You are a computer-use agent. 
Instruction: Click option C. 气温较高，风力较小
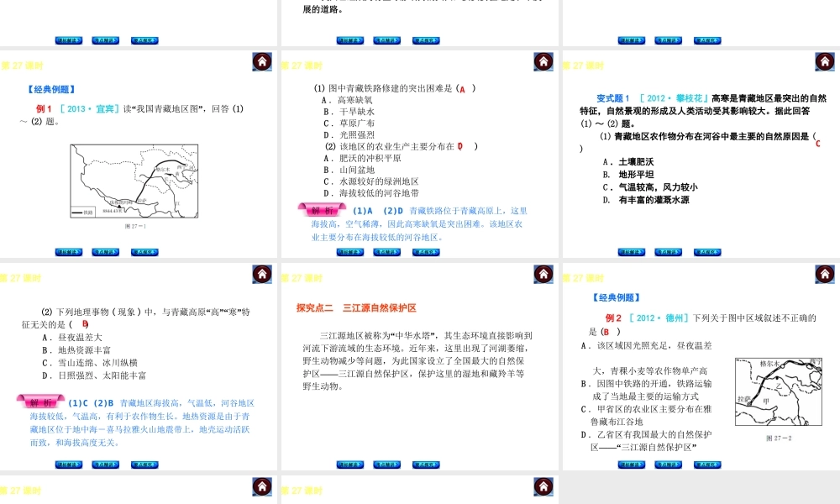click(x=650, y=187)
